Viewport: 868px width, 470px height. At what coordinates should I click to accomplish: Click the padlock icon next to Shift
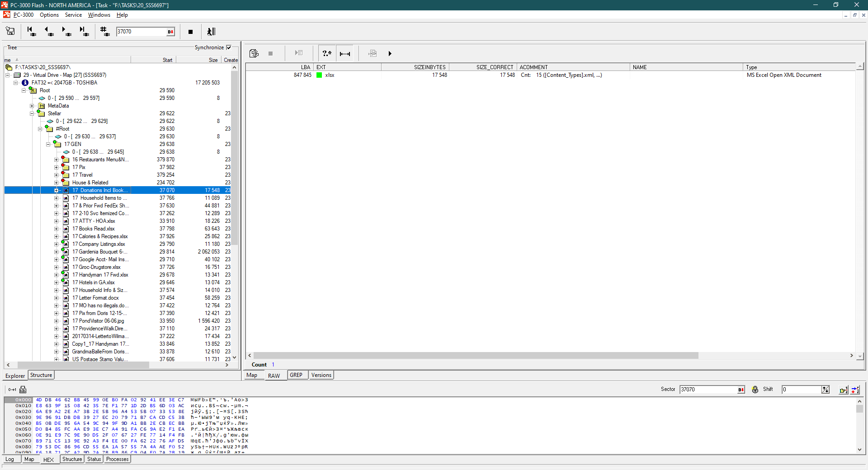(x=755, y=390)
